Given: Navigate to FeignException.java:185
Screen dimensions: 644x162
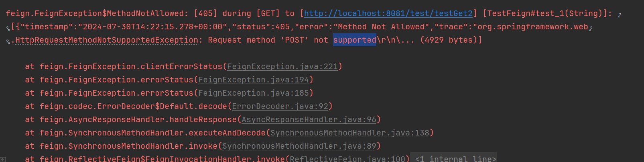Looking at the screenshot, I should click(x=254, y=93).
